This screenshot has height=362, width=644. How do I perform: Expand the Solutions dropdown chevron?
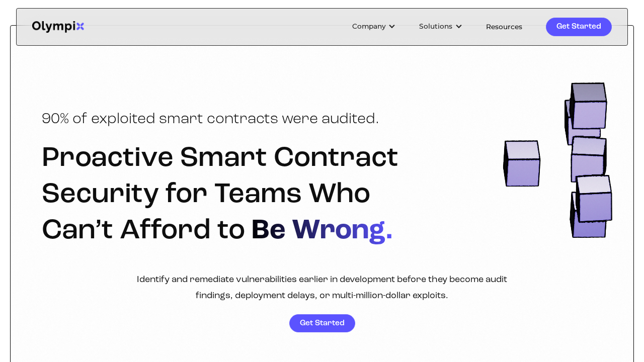[x=458, y=27]
